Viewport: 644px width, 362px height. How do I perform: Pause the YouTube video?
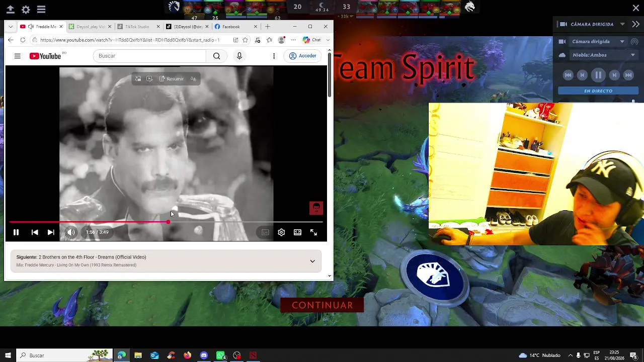16,232
